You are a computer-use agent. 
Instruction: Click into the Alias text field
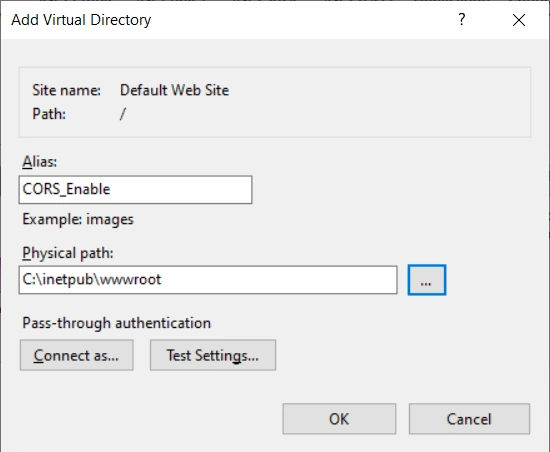(x=135, y=190)
